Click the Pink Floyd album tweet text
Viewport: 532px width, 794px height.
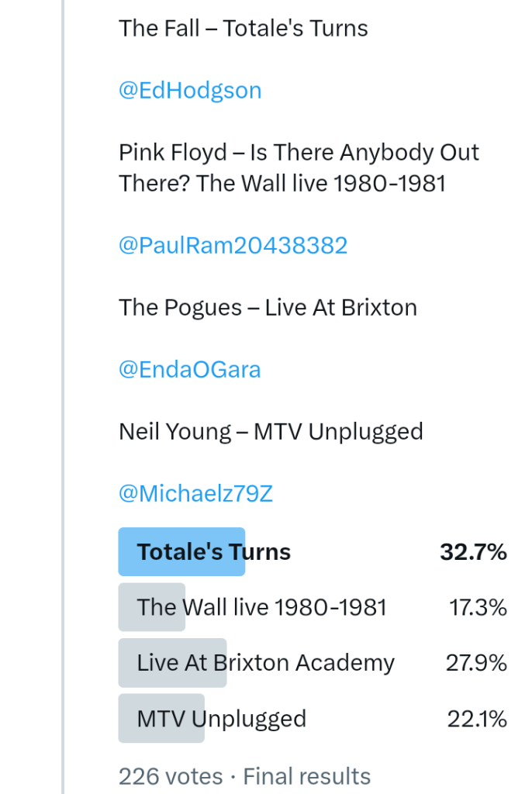pos(299,167)
